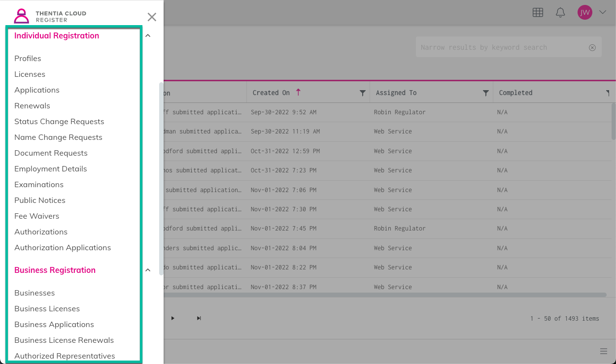Image resolution: width=616 pixels, height=364 pixels.
Task: Open the Fee Waivers page
Action: pyautogui.click(x=36, y=216)
